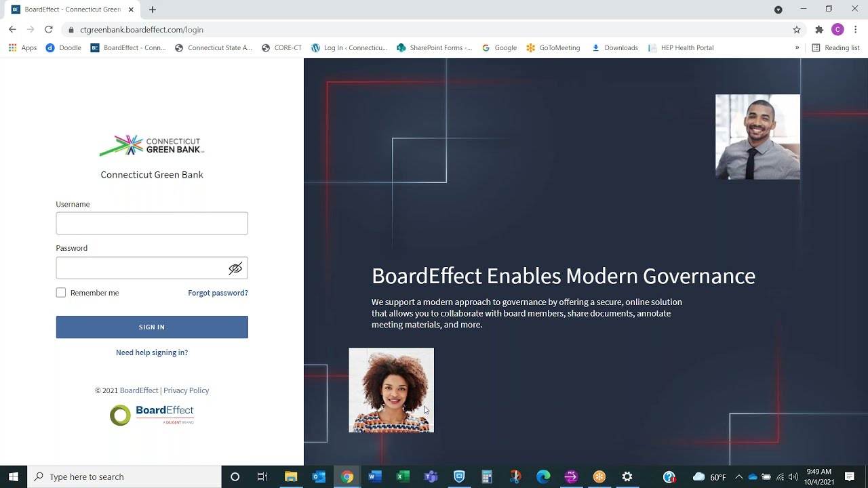Open the tab search dropdown arrow
Screen dimensions: 868x488
[778, 9]
